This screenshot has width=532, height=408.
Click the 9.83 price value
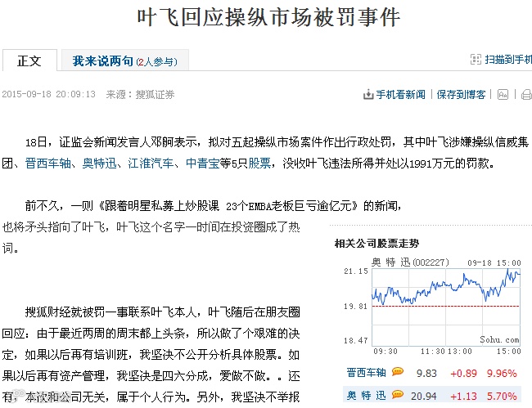(x=426, y=374)
